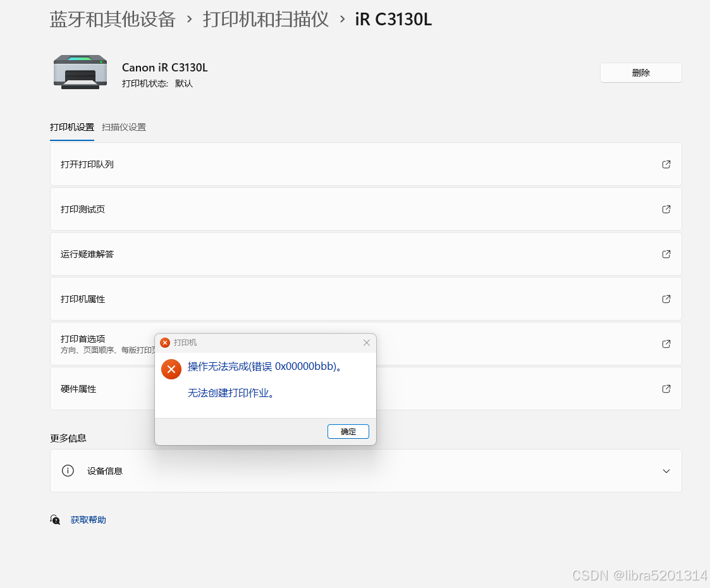Open external link icon for 打印测试页

tap(666, 209)
